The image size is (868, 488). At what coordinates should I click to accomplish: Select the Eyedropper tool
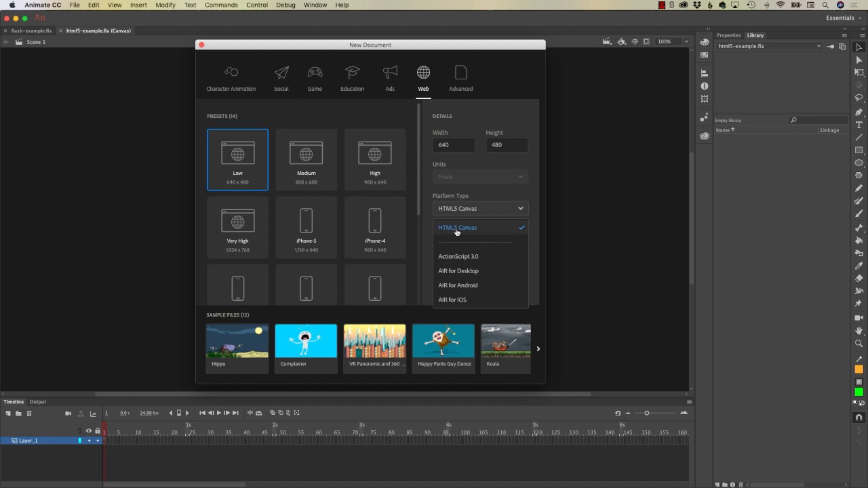(859, 266)
